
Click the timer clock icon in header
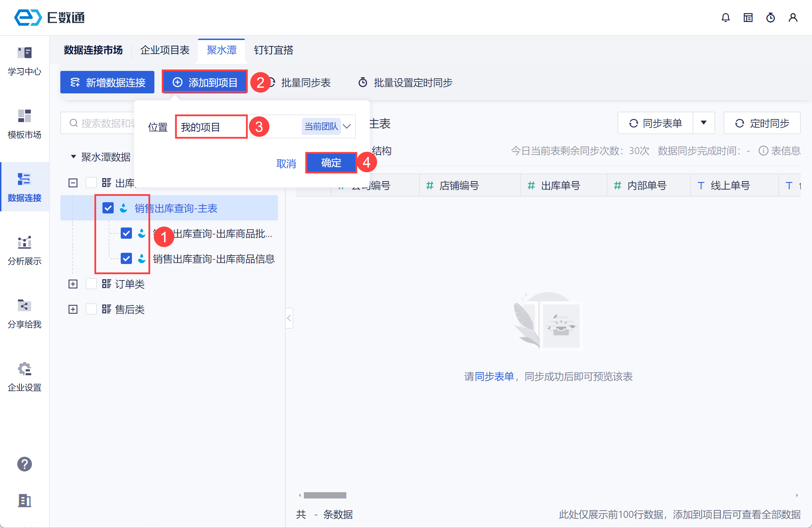pyautogui.click(x=770, y=18)
